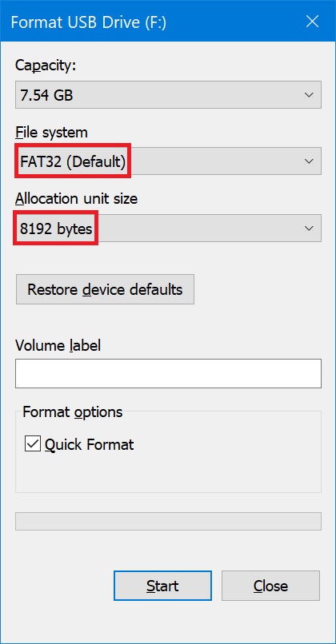This screenshot has width=336, height=644.
Task: Click the Capacity: label
Action: [x=46, y=66]
